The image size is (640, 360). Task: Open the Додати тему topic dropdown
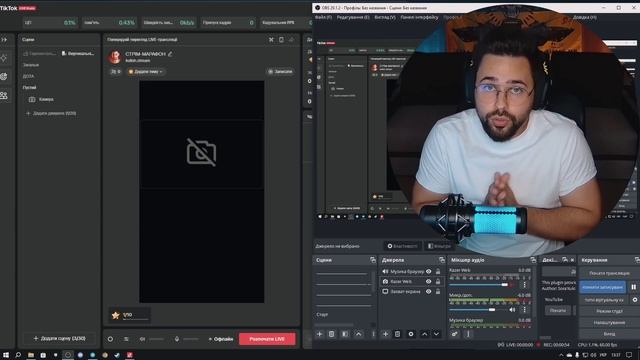[146, 71]
